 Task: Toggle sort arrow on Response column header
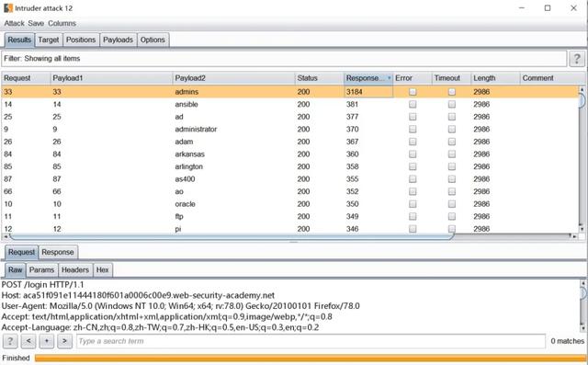(389, 78)
